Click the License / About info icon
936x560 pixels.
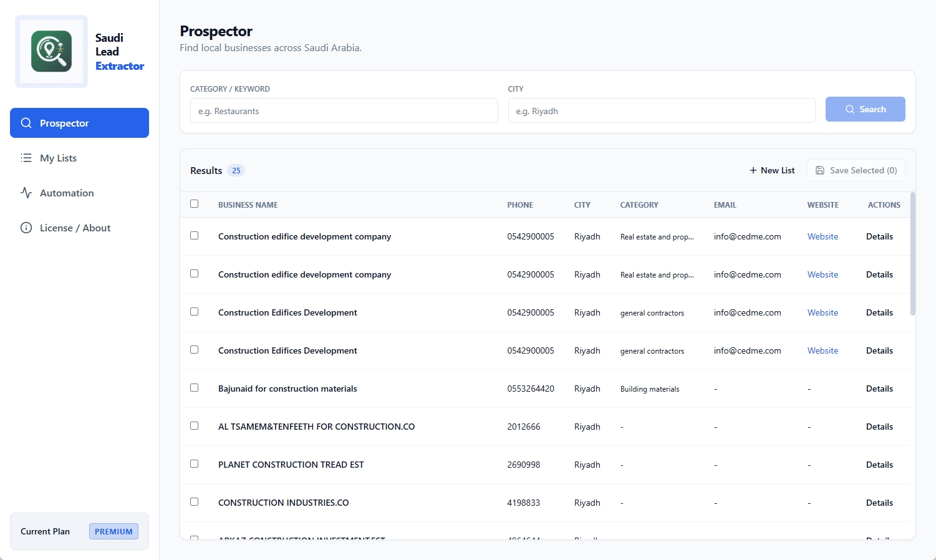pos(26,228)
